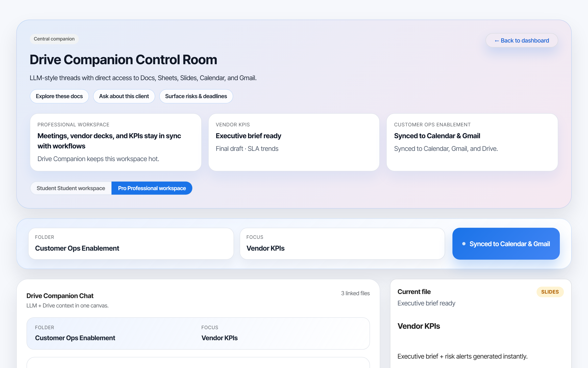Choose the Ask about this client chip
This screenshot has height=368, width=588.
(x=124, y=96)
